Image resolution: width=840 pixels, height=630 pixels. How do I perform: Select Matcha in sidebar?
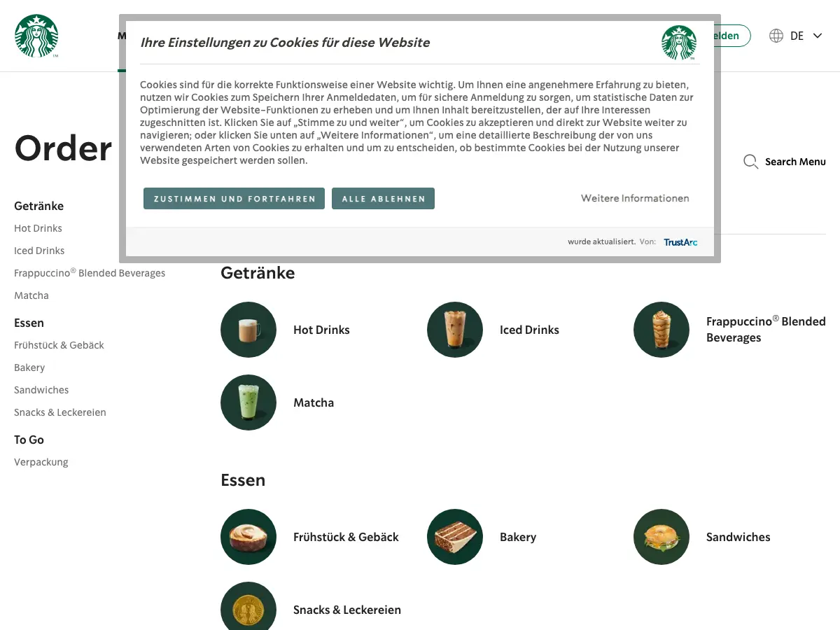(x=31, y=295)
